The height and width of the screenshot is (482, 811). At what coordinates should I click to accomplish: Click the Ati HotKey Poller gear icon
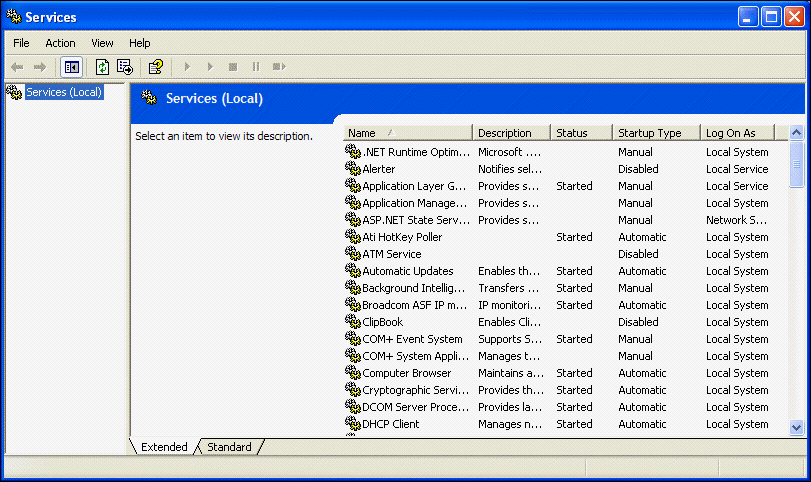coord(353,237)
